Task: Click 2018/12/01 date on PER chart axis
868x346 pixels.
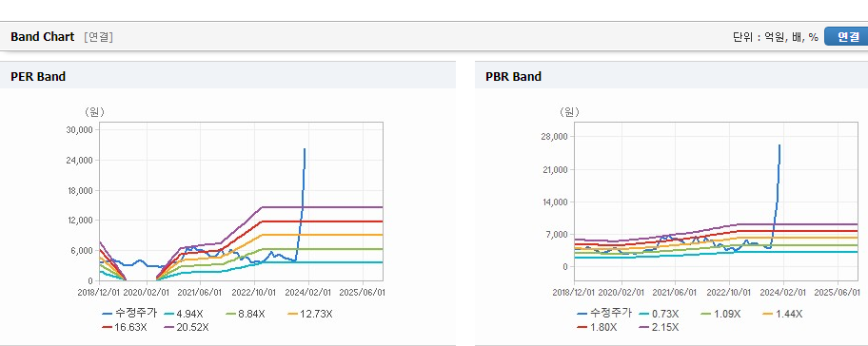Action: 99,292
